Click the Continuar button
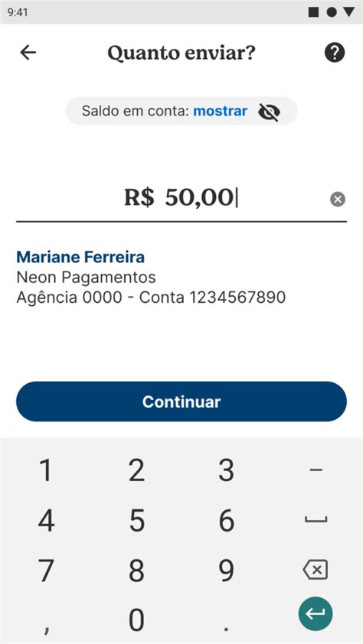This screenshot has height=644, width=363. (x=181, y=402)
